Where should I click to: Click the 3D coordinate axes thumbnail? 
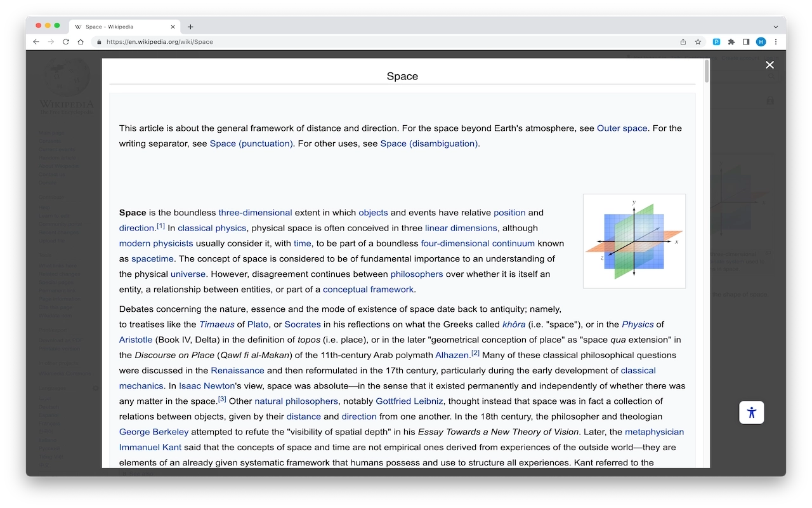tap(634, 241)
